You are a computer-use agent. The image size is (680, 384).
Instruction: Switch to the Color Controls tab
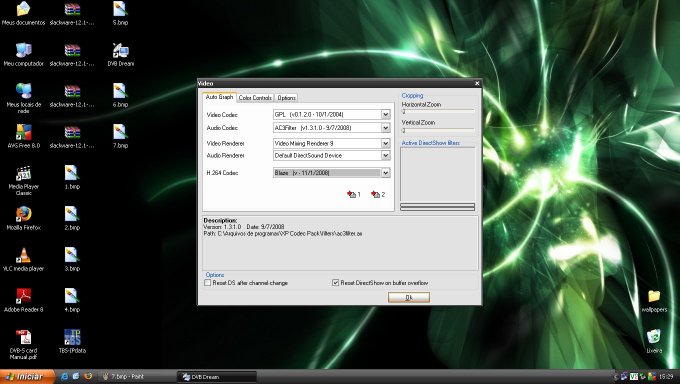click(255, 98)
